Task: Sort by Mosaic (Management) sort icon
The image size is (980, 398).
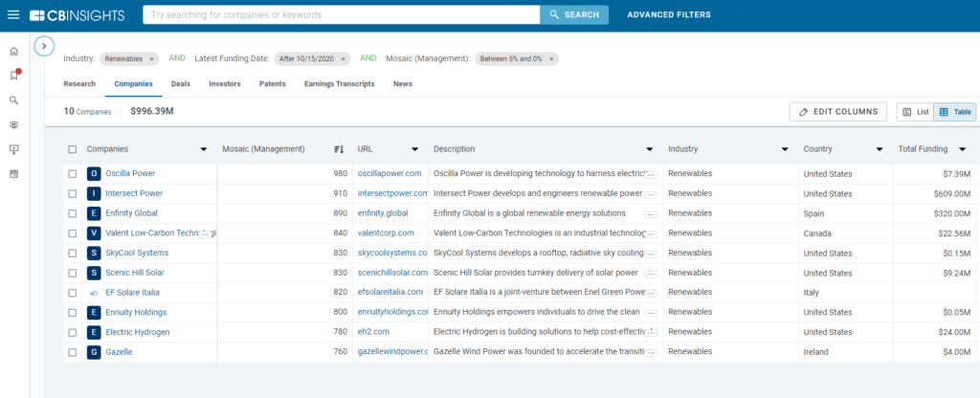Action: (x=339, y=149)
